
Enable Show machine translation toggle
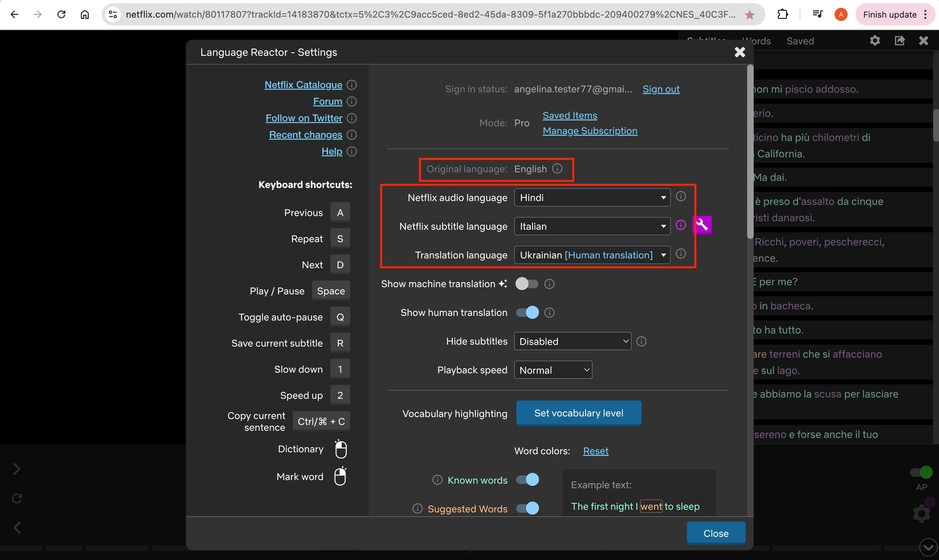click(x=527, y=284)
